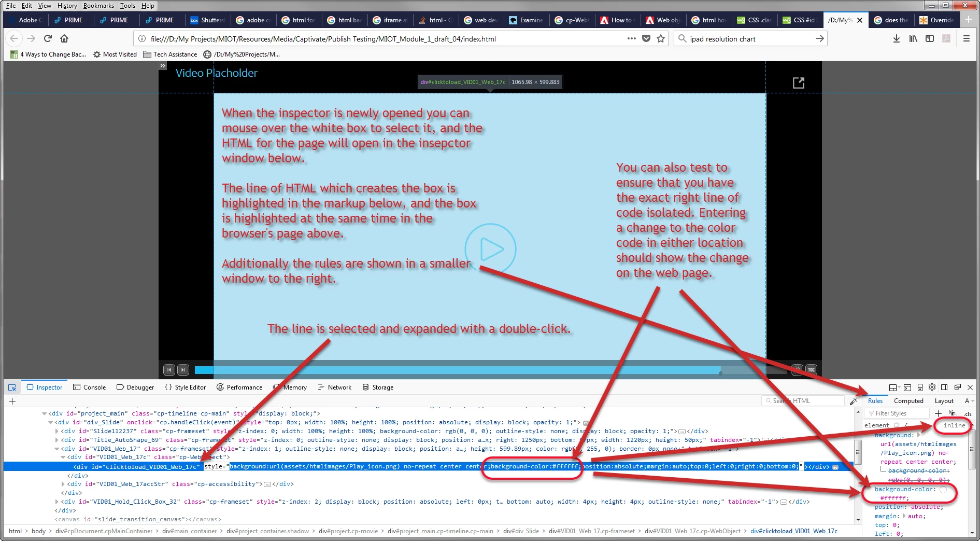980x541 pixels.
Task: Switch to the Debugger tab
Action: pyautogui.click(x=135, y=387)
